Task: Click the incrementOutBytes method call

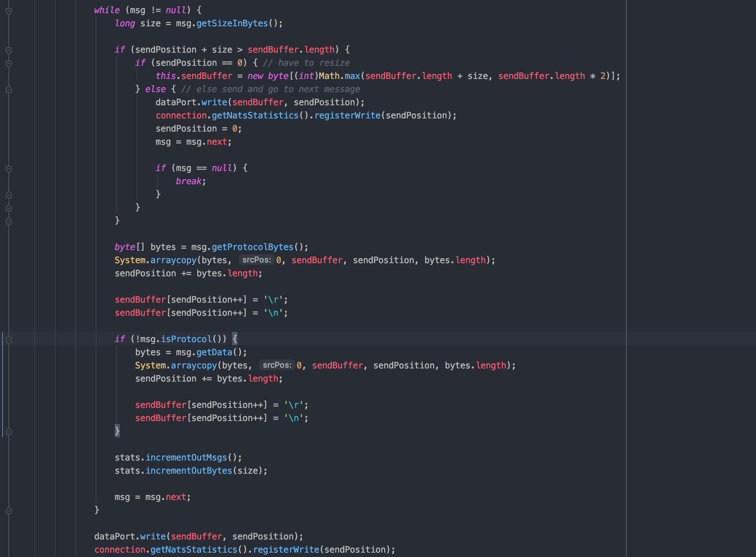Action: (x=189, y=471)
